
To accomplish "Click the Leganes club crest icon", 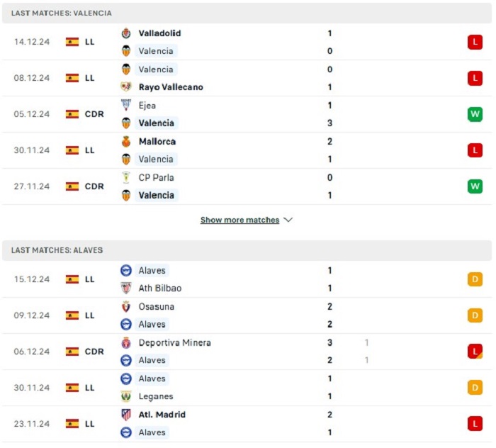I will pyautogui.click(x=126, y=396).
